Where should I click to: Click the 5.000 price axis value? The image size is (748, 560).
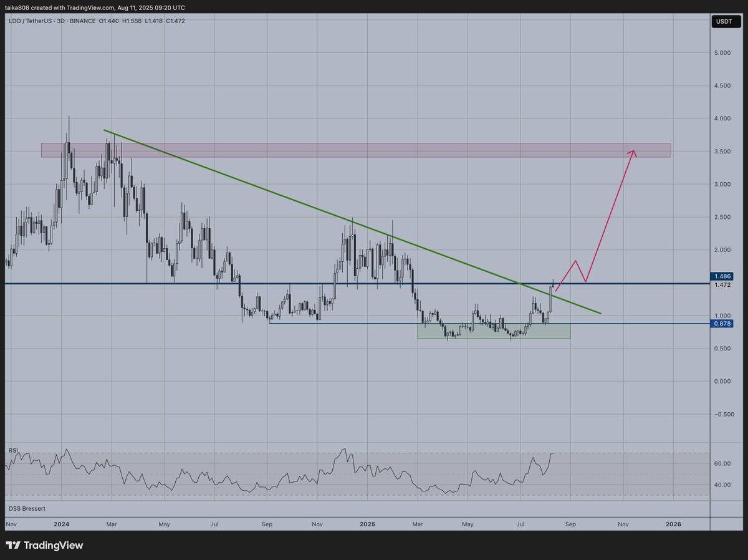(x=723, y=53)
